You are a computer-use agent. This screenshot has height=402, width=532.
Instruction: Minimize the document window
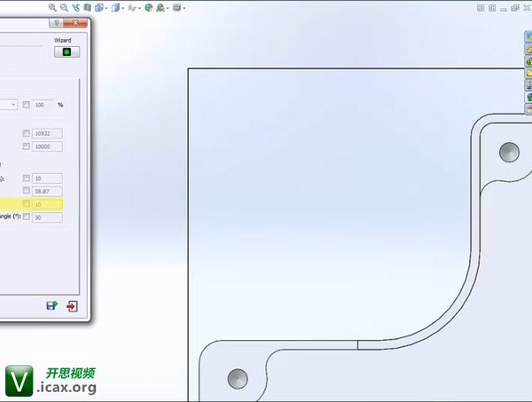(504, 8)
